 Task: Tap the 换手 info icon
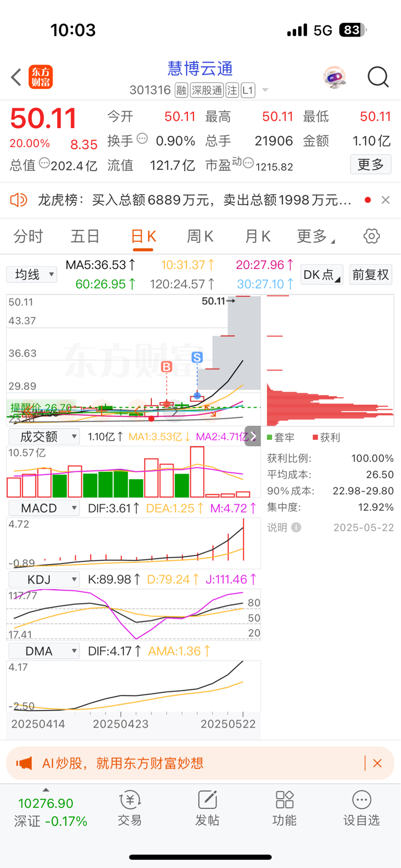click(x=142, y=139)
